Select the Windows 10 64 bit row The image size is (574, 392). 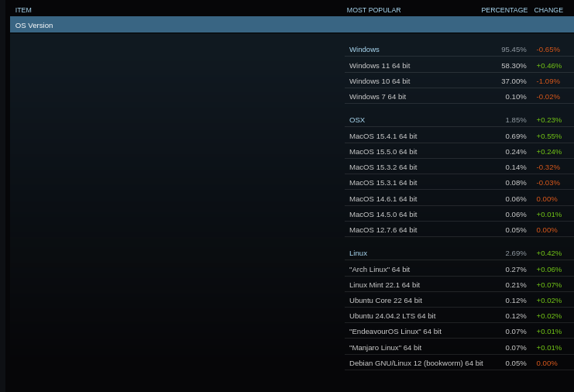(459, 81)
